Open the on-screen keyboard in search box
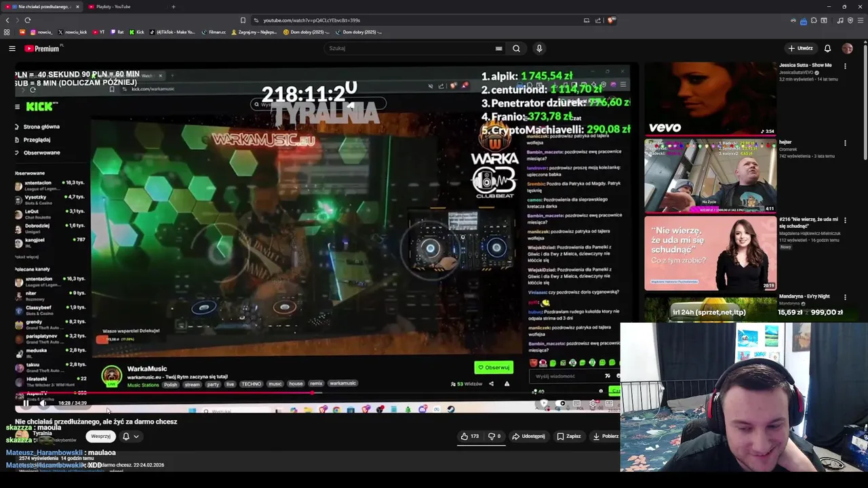The height and width of the screenshot is (488, 868). click(498, 48)
